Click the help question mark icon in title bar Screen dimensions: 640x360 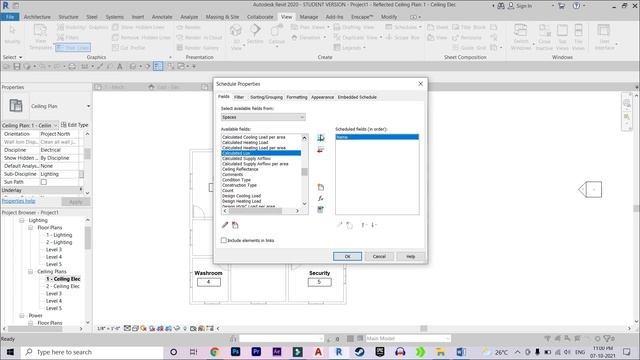coord(576,5)
